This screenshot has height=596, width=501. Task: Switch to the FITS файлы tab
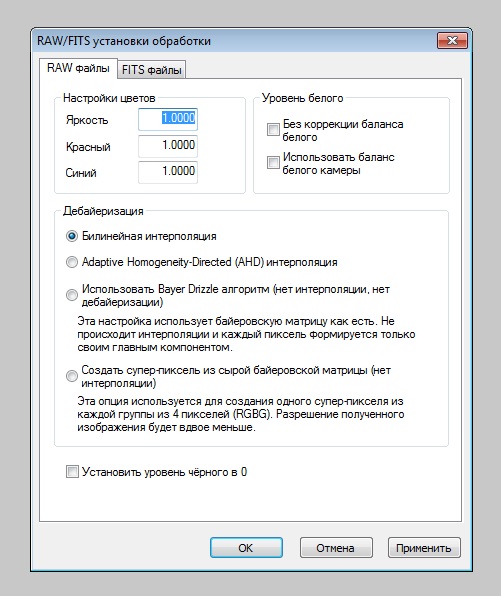pyautogui.click(x=151, y=70)
